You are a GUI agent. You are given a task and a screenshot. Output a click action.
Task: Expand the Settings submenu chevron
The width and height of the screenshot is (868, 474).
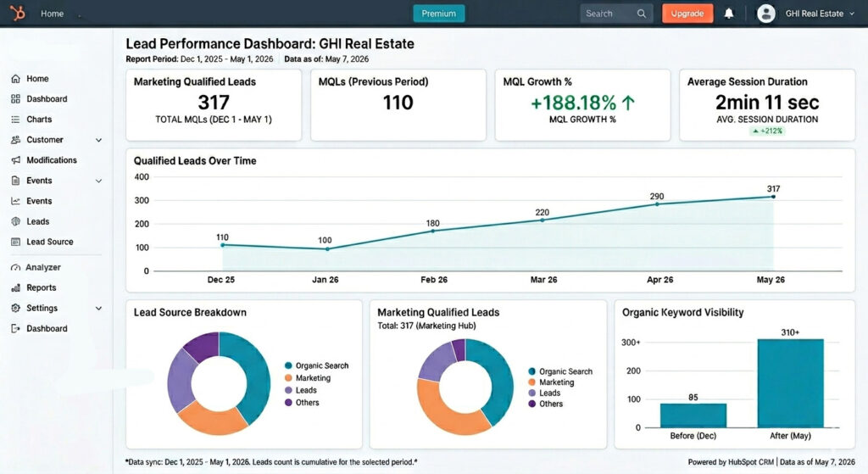[x=98, y=308]
